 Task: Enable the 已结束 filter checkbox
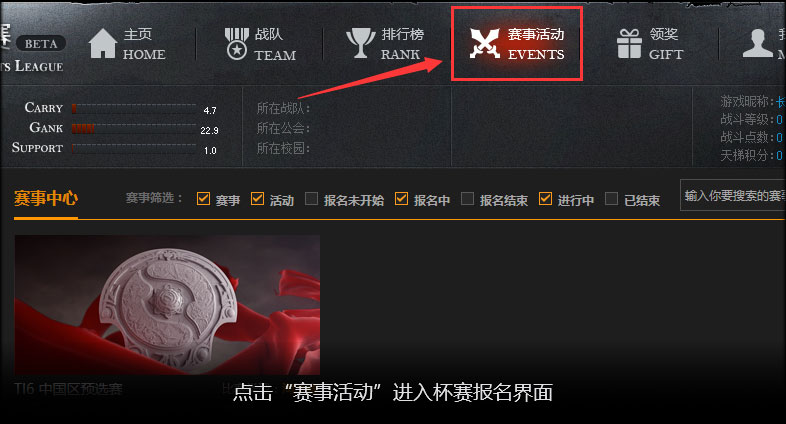[611, 198]
